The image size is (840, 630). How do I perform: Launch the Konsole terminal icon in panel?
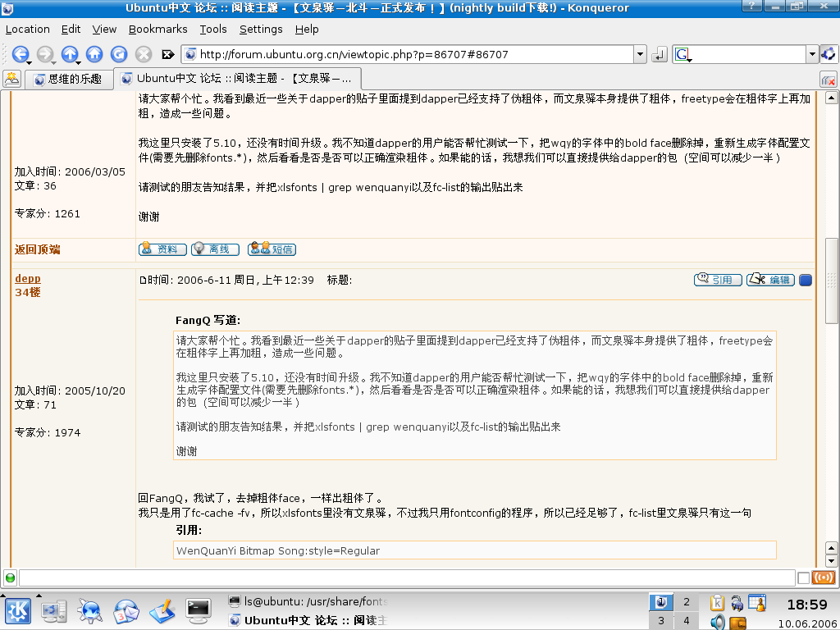199,611
